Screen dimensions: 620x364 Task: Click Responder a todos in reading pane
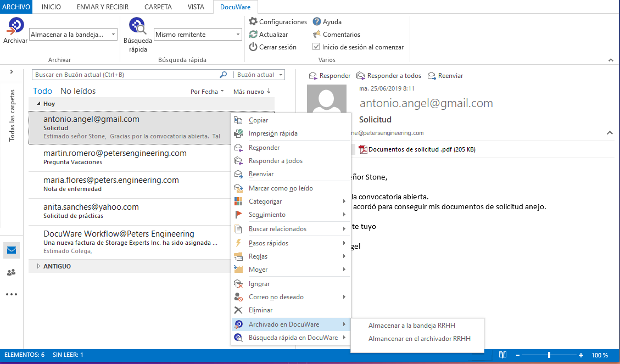click(389, 76)
